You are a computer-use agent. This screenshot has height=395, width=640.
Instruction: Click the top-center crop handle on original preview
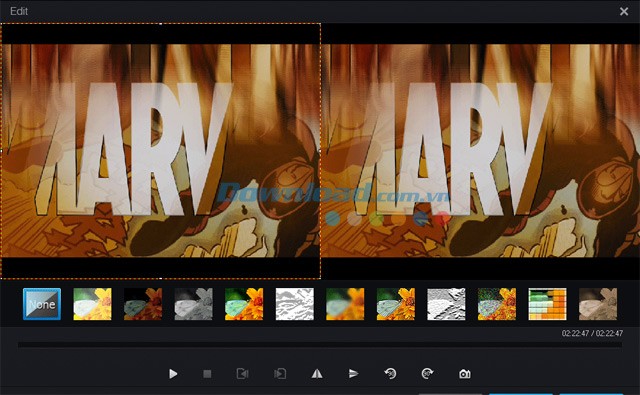point(161,24)
